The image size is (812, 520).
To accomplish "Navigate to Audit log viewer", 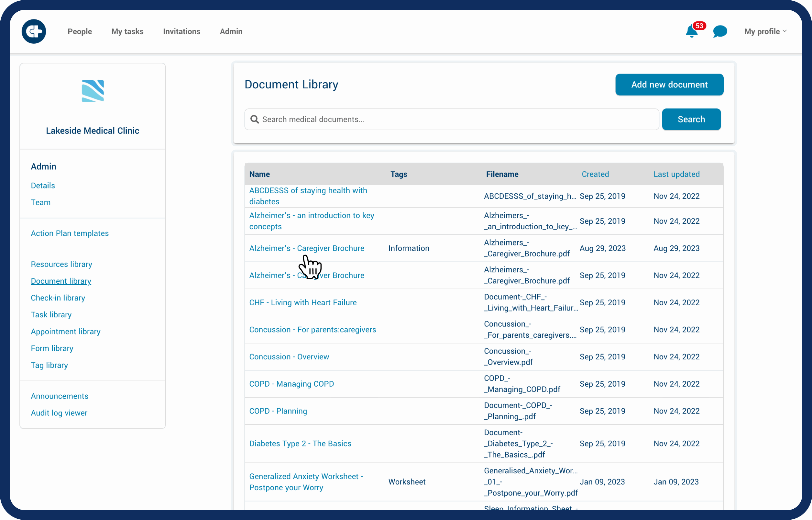I will tap(59, 413).
